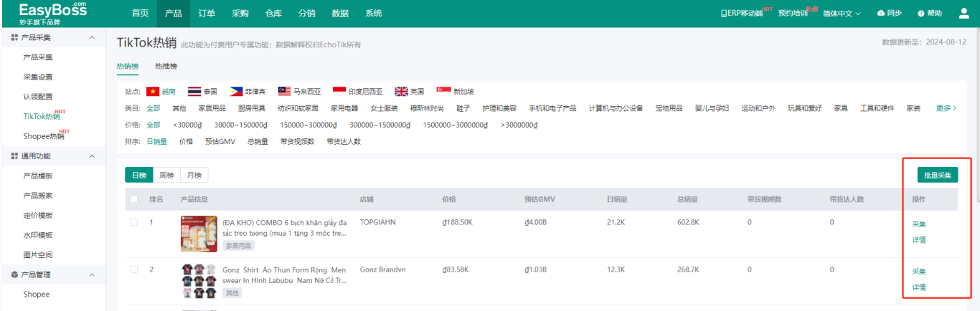
Task: Open 产品模板 in the sidebar
Action: (38, 176)
